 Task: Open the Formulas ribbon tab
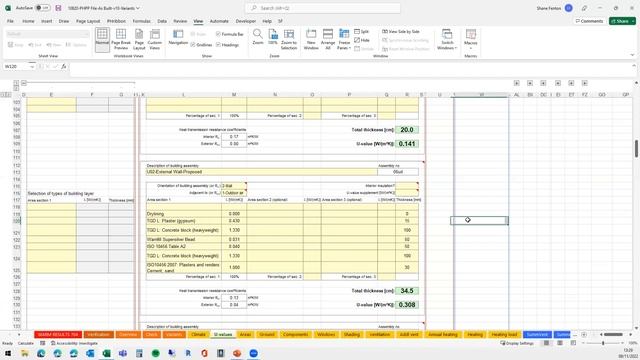(142, 21)
